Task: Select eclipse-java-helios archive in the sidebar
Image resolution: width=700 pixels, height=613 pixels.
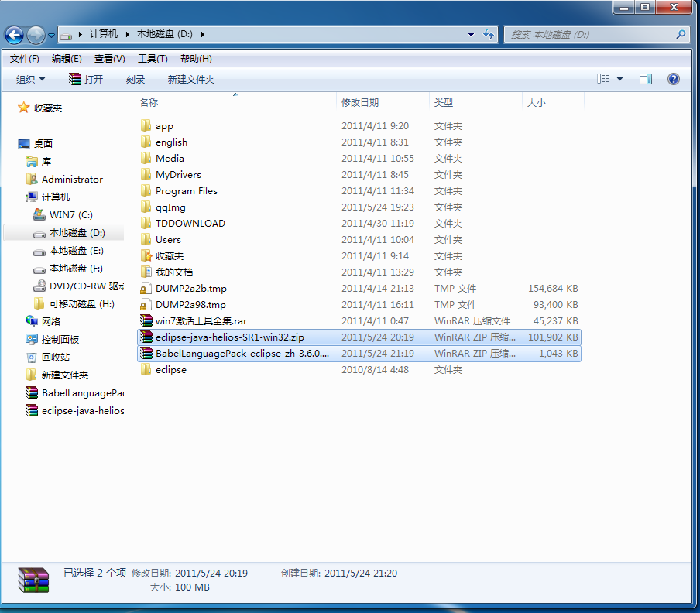Action: coord(74,410)
